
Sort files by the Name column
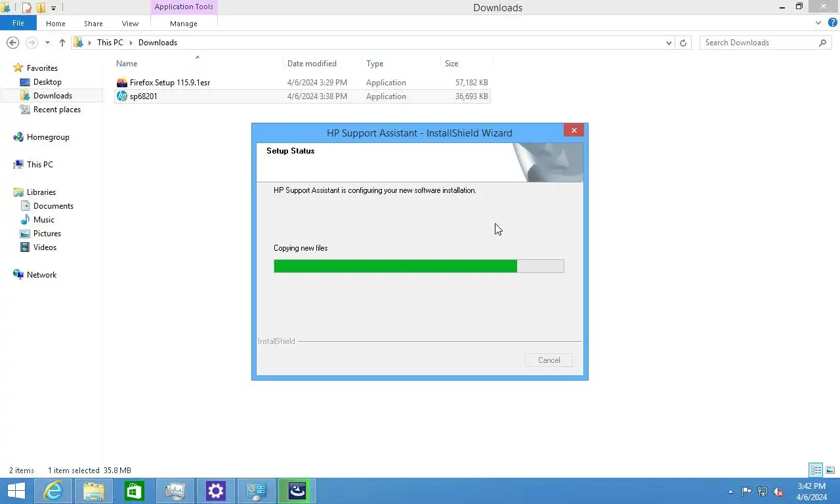[x=127, y=64]
